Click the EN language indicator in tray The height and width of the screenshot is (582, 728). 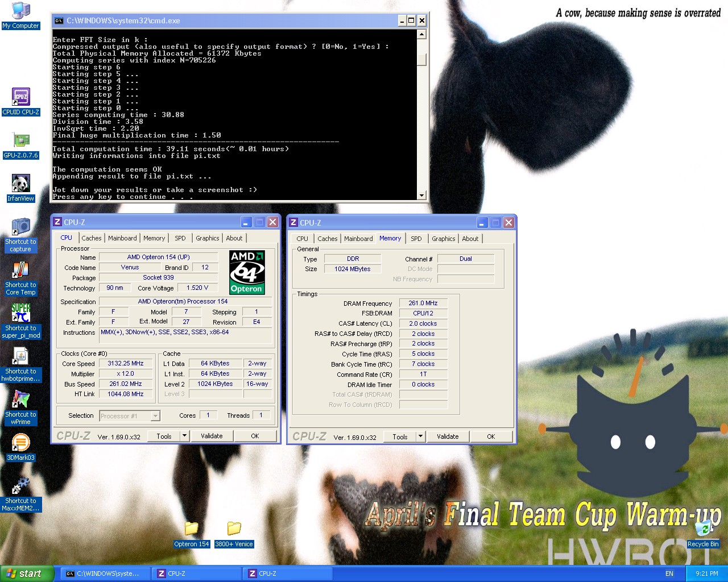coord(669,574)
